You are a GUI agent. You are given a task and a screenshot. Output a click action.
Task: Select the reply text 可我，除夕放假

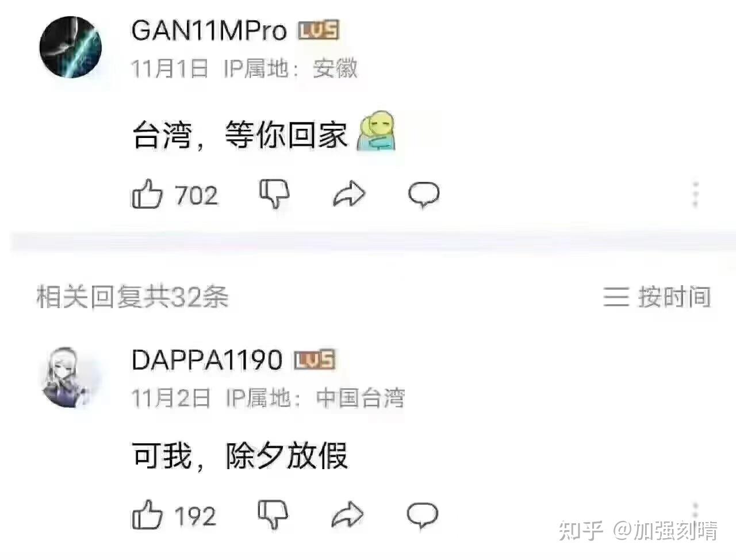(x=240, y=456)
